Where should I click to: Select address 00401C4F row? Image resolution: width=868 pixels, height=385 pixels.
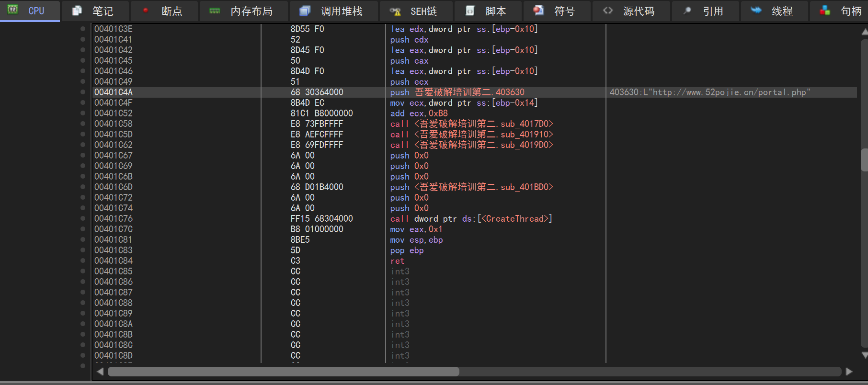(x=114, y=103)
